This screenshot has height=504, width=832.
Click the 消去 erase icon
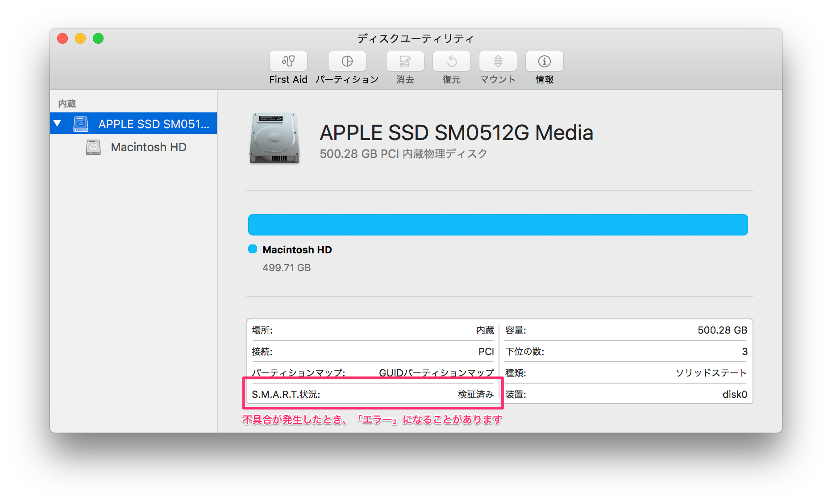tap(405, 61)
